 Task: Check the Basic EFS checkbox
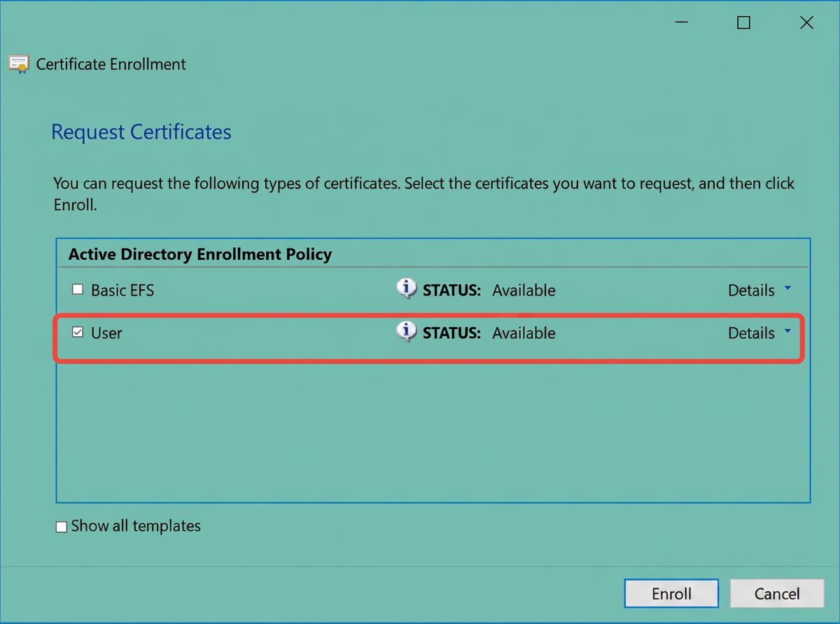click(78, 289)
